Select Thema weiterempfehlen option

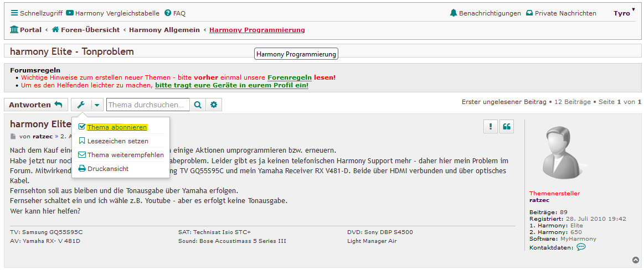point(125,155)
